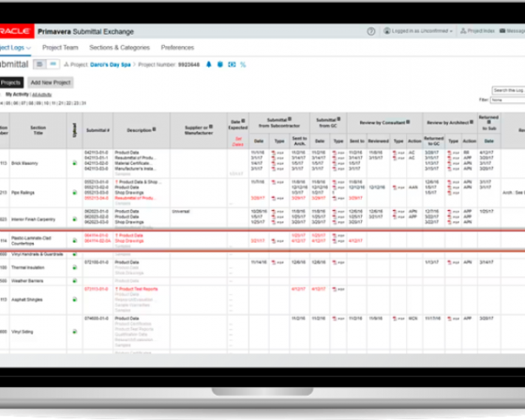This screenshot has height=420, width=525.
Task: Click submittal number 074600-01-0
Action: tap(97, 319)
